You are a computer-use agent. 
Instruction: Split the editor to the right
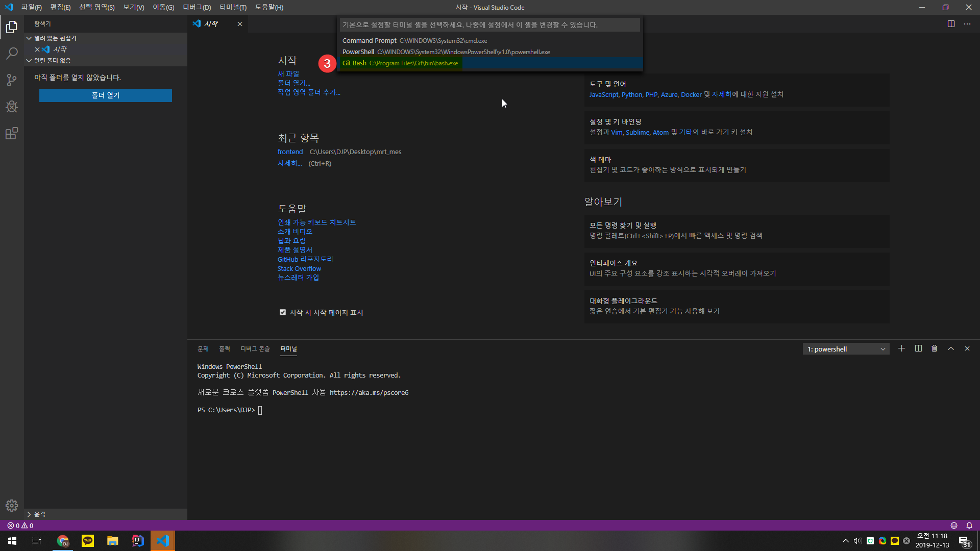pyautogui.click(x=951, y=24)
